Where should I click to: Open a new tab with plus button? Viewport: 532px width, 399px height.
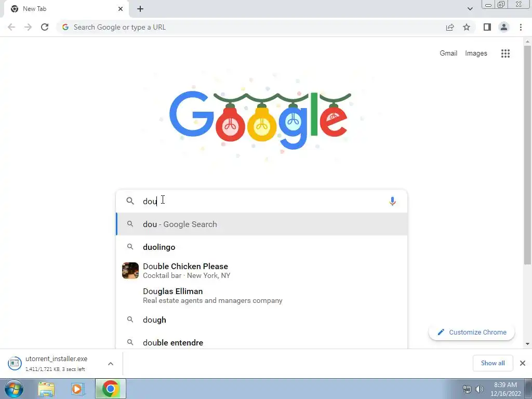click(140, 9)
